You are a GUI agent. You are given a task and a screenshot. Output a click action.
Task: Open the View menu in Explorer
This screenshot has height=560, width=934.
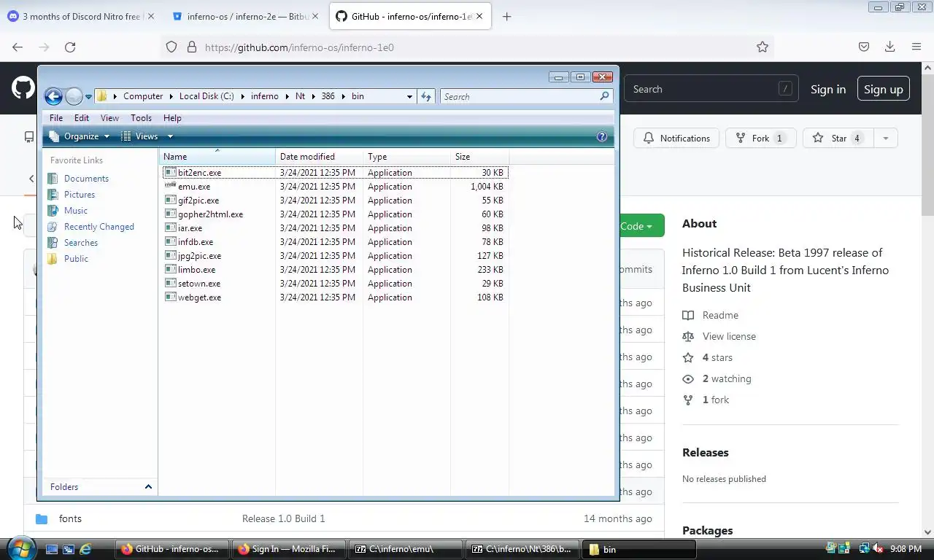109,118
